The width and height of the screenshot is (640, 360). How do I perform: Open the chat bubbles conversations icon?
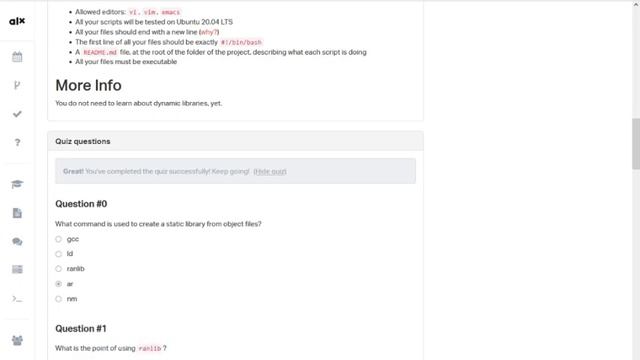pyautogui.click(x=17, y=242)
